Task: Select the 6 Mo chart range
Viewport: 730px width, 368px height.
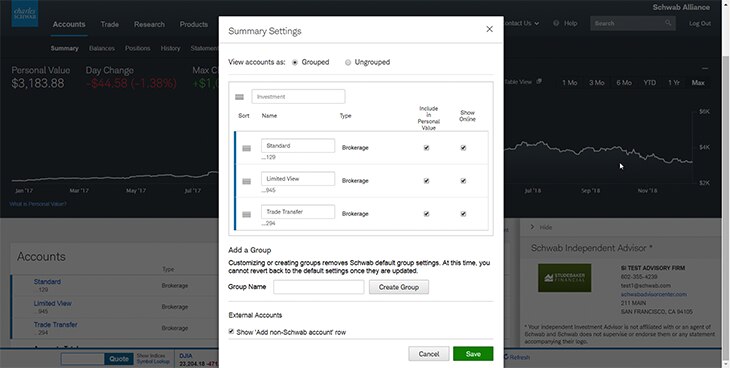Action: (624, 83)
